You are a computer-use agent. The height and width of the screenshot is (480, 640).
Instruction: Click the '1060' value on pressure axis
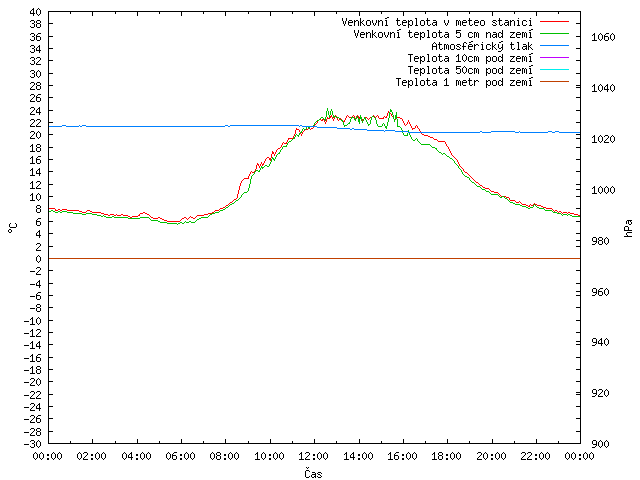tap(603, 38)
